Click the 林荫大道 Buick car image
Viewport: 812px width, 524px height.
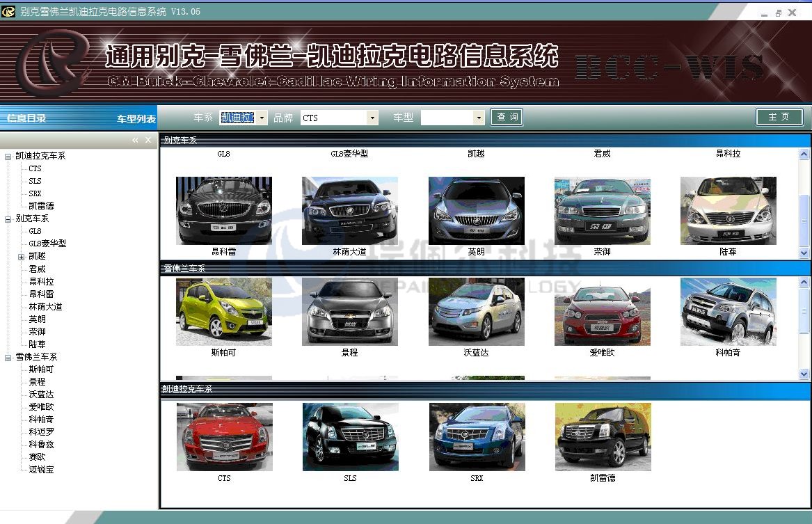point(349,210)
